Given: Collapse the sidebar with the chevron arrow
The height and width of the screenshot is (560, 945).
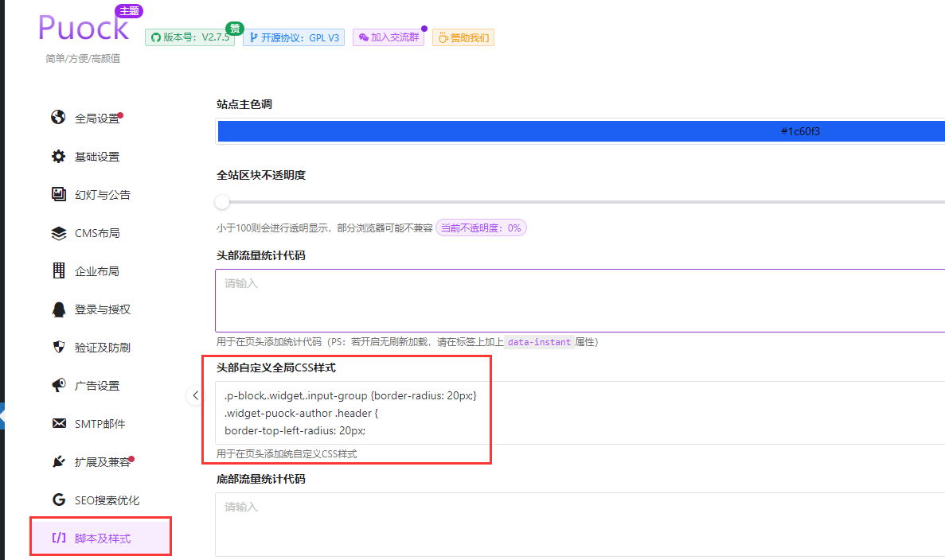Looking at the screenshot, I should (195, 395).
